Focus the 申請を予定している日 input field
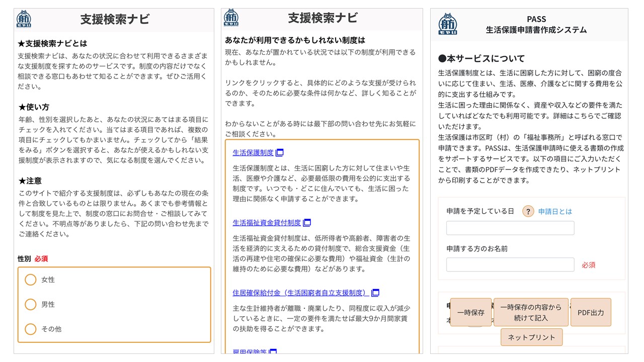 pos(510,228)
